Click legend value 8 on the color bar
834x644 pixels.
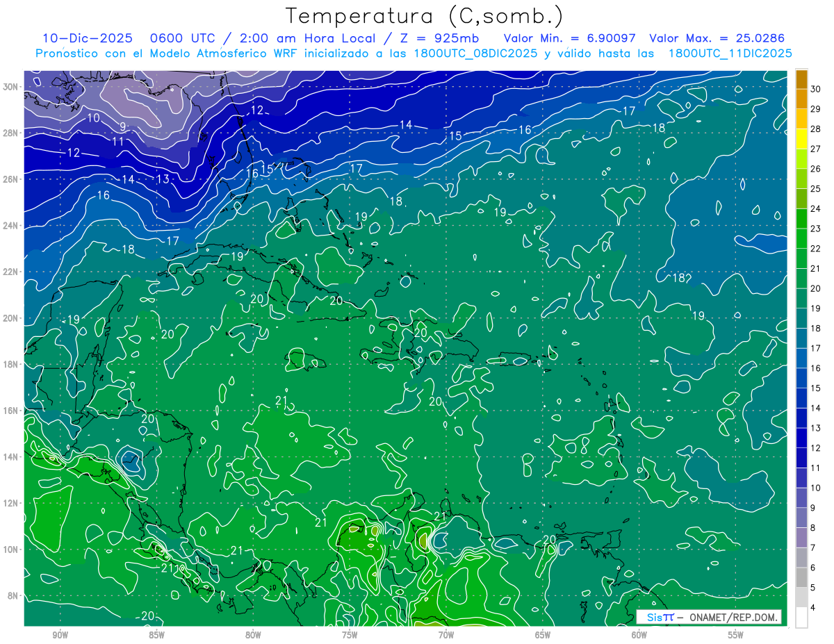pos(813,527)
